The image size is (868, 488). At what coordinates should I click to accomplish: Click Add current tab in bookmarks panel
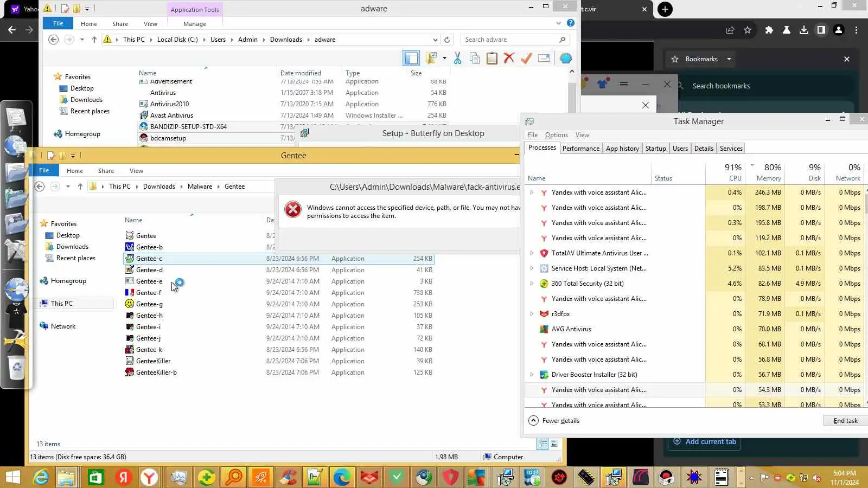pos(705,442)
